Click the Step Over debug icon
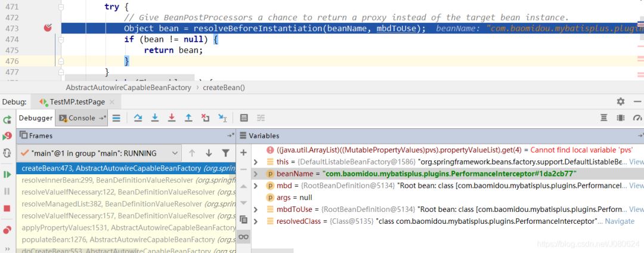The height and width of the screenshot is (253, 644). [138, 118]
